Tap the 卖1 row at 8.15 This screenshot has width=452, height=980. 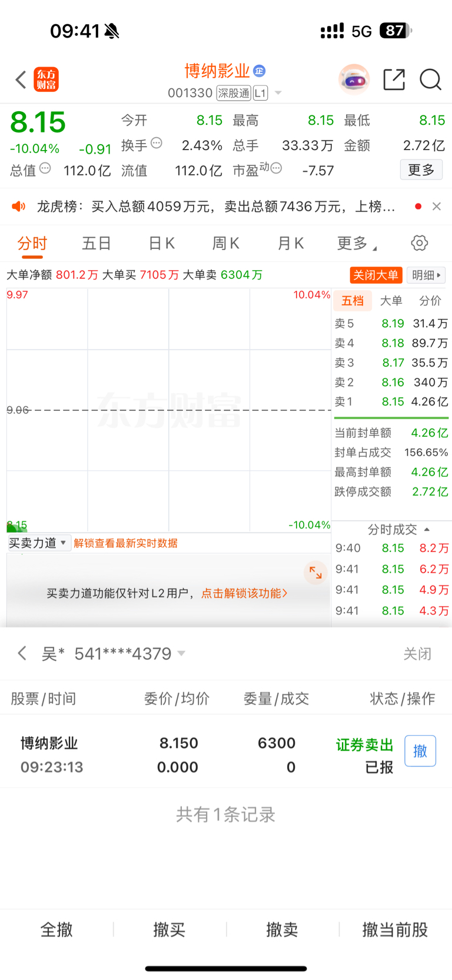(391, 401)
